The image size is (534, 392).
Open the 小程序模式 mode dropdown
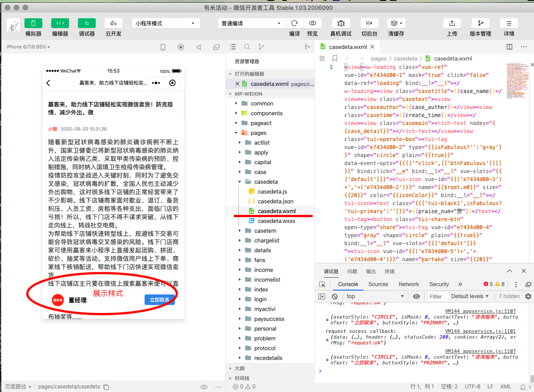(x=166, y=23)
